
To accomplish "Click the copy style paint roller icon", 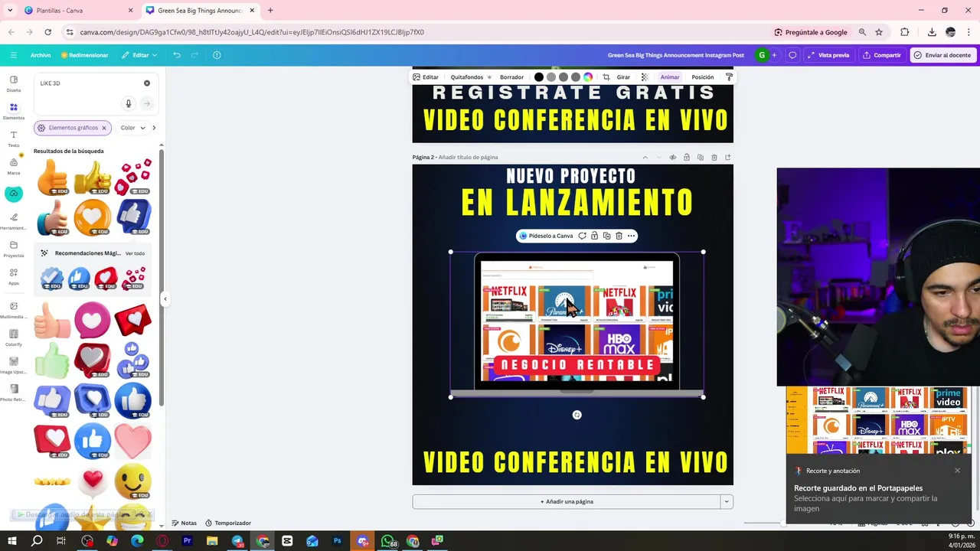I will [x=729, y=77].
